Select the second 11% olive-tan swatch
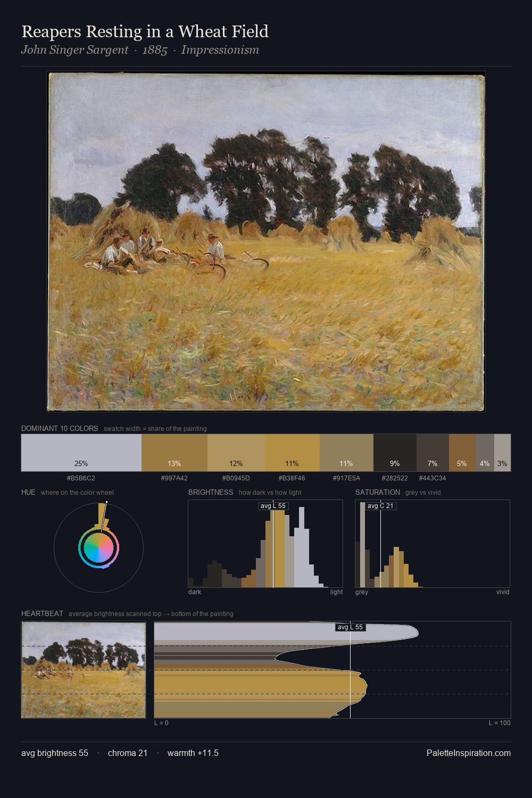Image resolution: width=532 pixels, height=798 pixels. click(346, 453)
